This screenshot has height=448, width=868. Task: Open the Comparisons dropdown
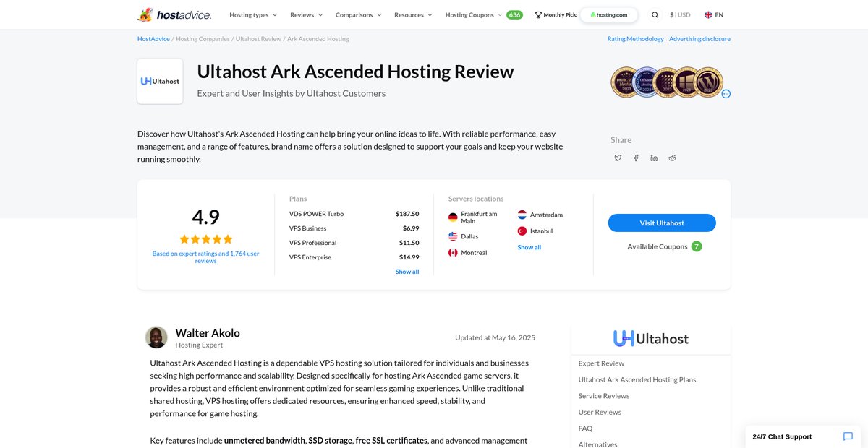[x=359, y=14]
